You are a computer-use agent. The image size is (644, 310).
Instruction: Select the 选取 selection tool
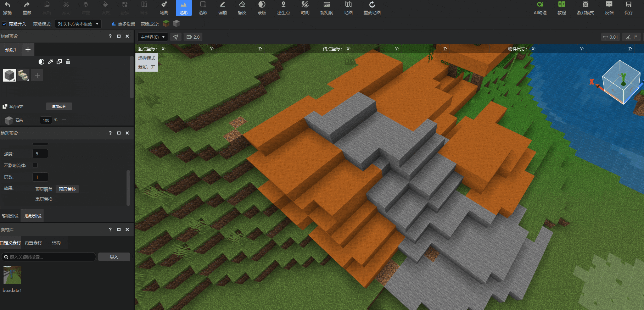[x=203, y=8]
